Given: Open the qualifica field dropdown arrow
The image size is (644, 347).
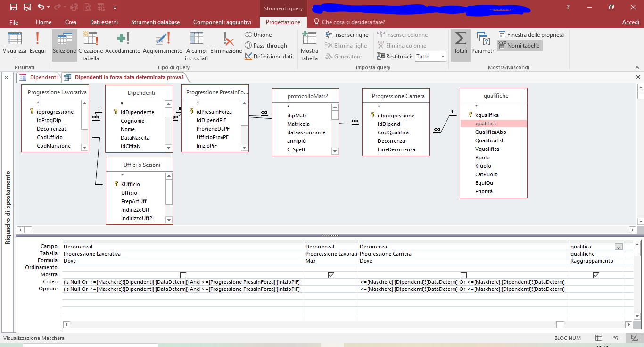Looking at the screenshot, I should pos(619,247).
